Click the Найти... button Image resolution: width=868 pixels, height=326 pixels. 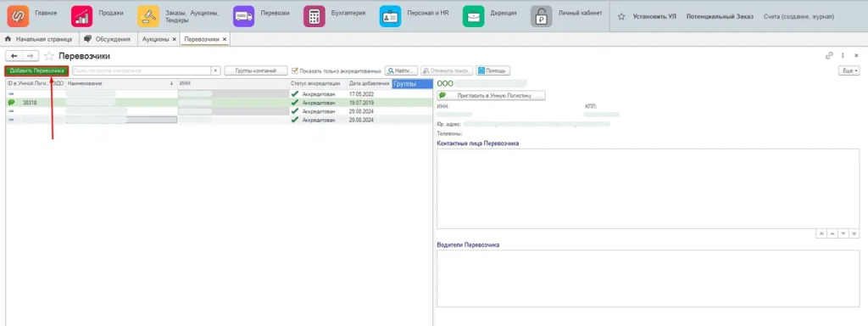pos(401,71)
